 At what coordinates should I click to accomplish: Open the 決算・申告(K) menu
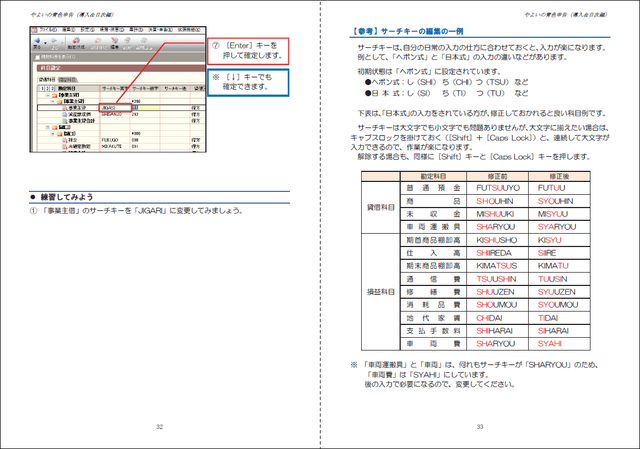coord(161,30)
